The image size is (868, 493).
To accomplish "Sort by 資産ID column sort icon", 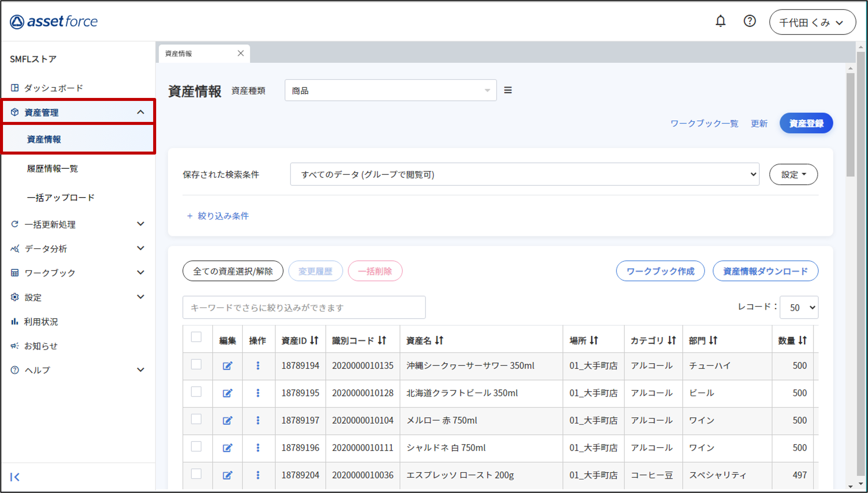I will coord(314,340).
